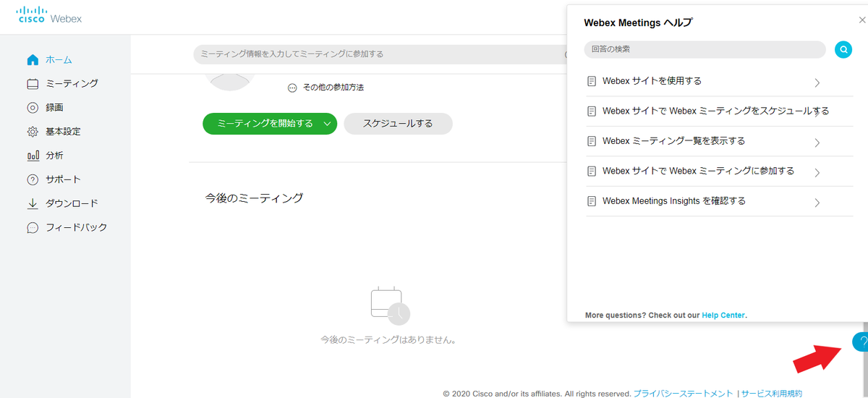868x398 pixels.
Task: Click the question mark icon beside サポート
Action: [33, 179]
